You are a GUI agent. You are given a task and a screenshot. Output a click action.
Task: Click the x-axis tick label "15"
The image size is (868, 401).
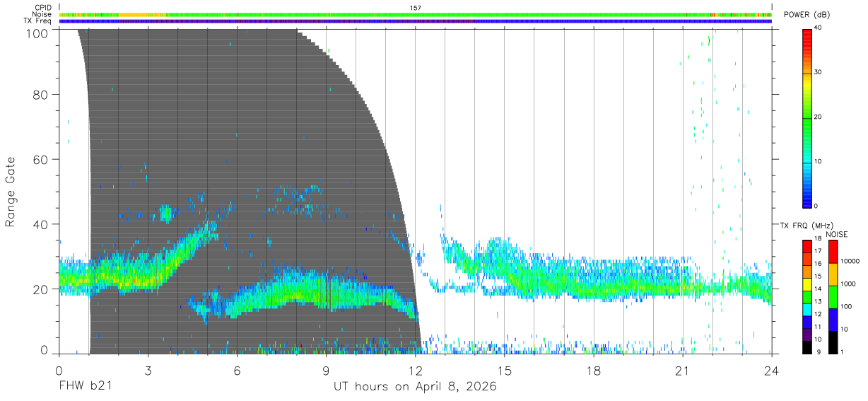[x=505, y=369]
